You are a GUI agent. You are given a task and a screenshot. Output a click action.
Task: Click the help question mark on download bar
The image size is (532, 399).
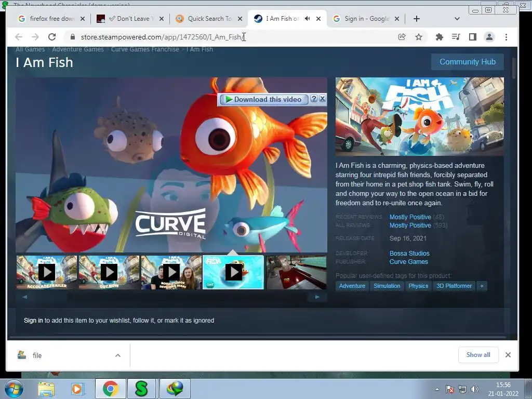pos(314,99)
